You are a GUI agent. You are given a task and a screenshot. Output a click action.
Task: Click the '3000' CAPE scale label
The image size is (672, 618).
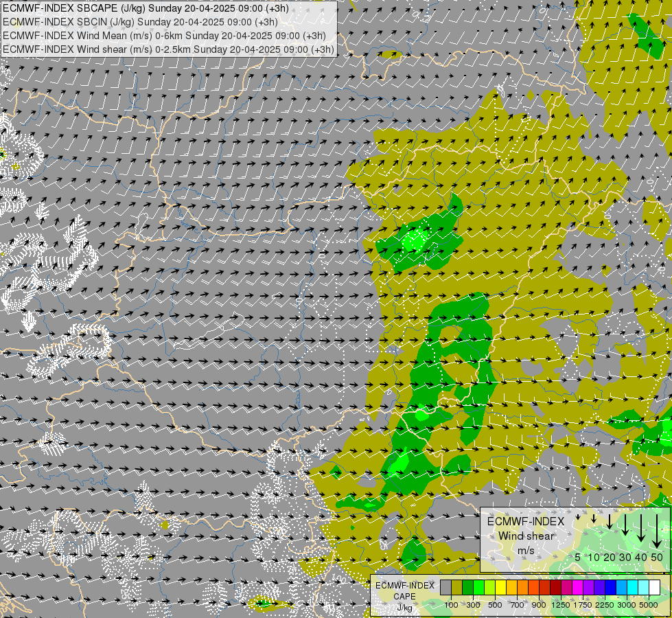627,605
